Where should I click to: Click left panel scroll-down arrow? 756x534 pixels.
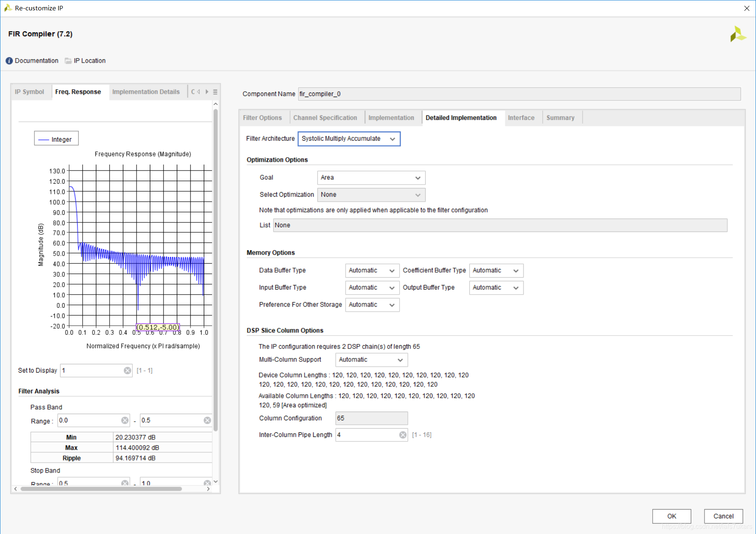coord(215,482)
